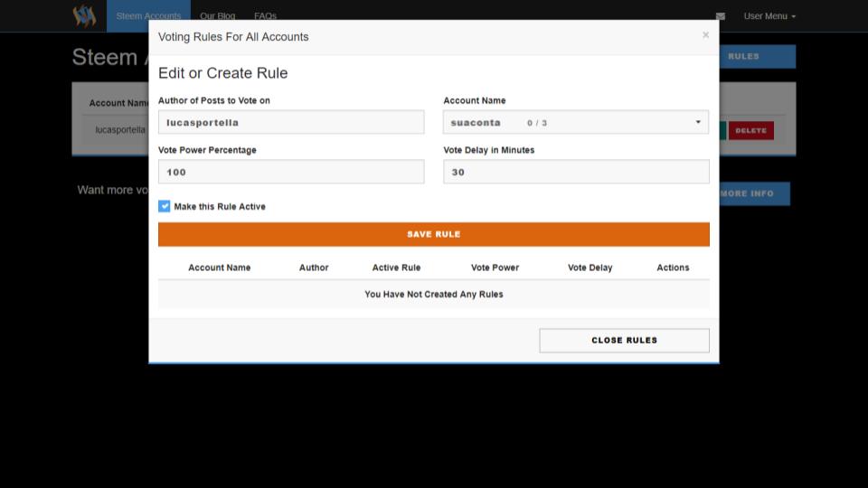Close the Voting Rules dialog with X
Image resolution: width=868 pixels, height=488 pixels.
[x=705, y=35]
